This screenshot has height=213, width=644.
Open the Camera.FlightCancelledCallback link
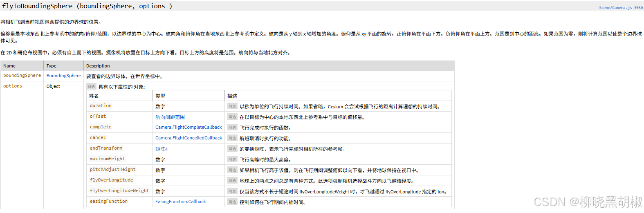(x=189, y=138)
